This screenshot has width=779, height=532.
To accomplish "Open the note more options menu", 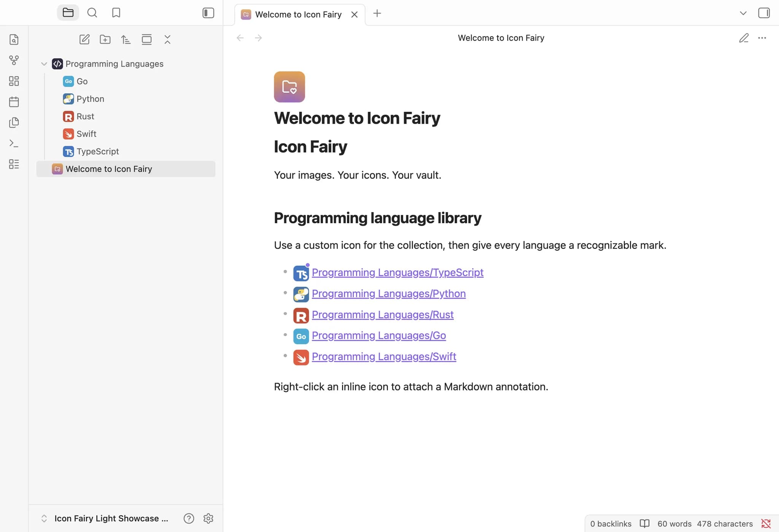I will [762, 38].
